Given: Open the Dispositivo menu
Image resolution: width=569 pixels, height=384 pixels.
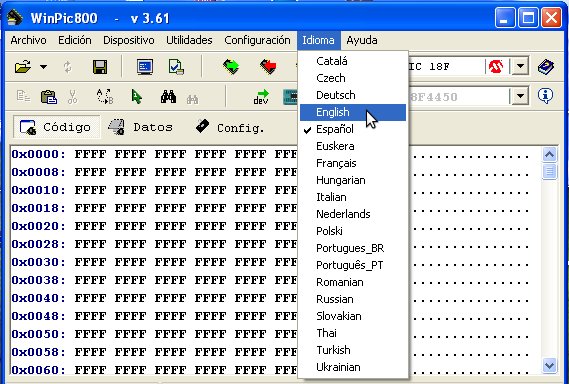Looking at the screenshot, I should (x=129, y=40).
